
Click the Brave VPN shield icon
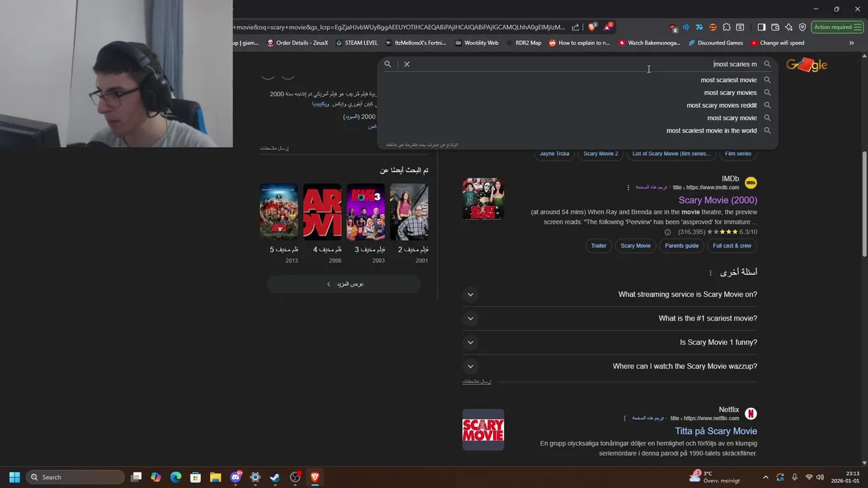tap(802, 27)
